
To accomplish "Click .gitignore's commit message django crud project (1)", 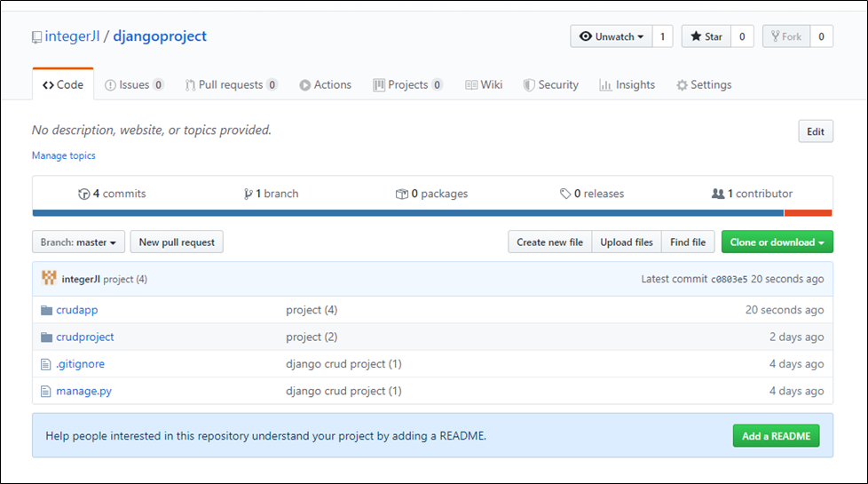I will [343, 364].
